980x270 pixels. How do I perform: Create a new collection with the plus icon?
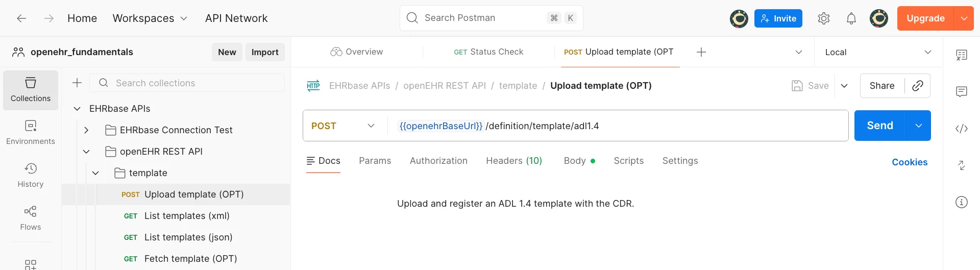click(x=77, y=83)
